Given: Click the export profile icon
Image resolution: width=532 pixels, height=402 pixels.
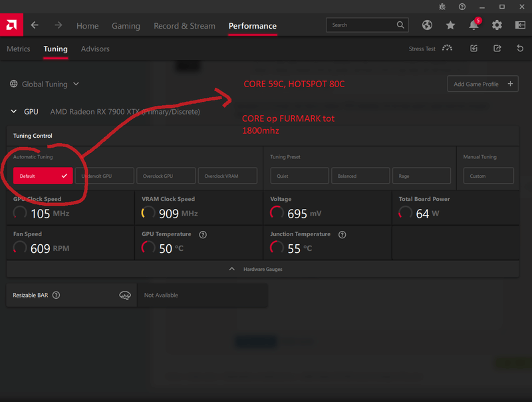Looking at the screenshot, I should click(497, 48).
